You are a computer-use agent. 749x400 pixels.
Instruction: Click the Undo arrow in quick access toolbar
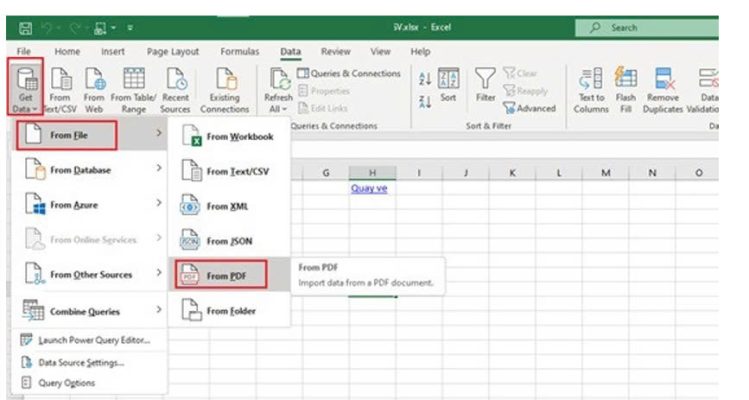pos(47,28)
